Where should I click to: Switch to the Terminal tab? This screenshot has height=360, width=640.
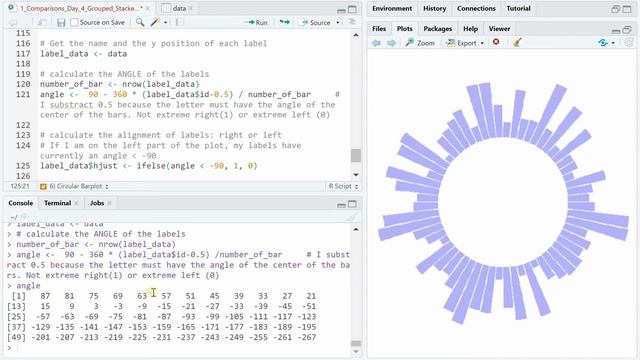click(x=58, y=203)
